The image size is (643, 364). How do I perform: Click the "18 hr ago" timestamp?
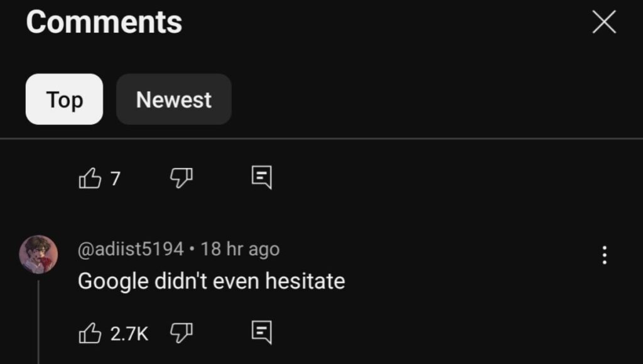click(x=240, y=249)
